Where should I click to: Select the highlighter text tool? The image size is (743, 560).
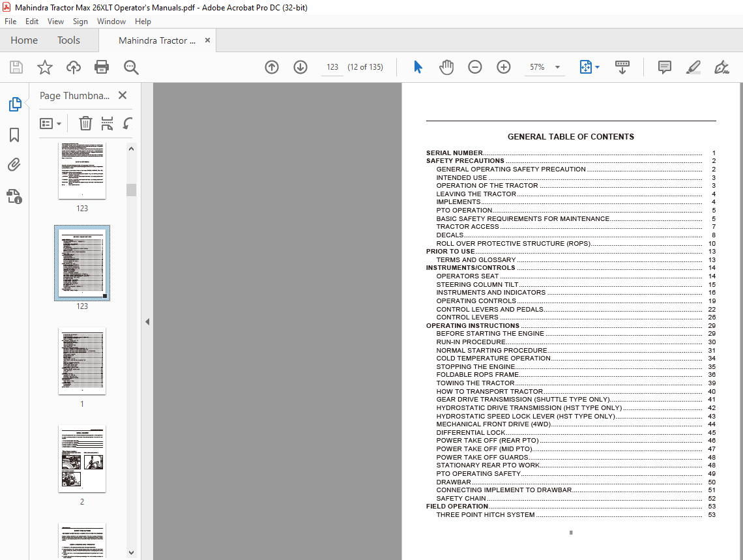(x=693, y=67)
